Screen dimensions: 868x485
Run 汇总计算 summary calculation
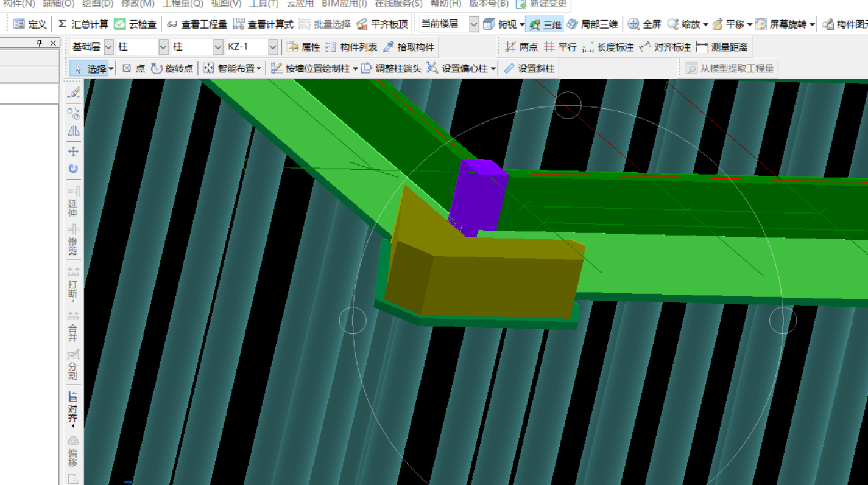[83, 24]
